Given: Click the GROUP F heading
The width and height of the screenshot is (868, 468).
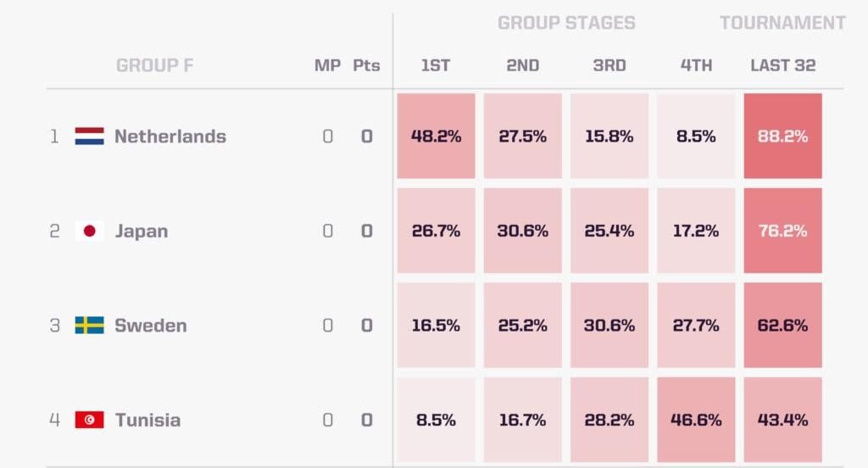Looking at the screenshot, I should click(154, 65).
